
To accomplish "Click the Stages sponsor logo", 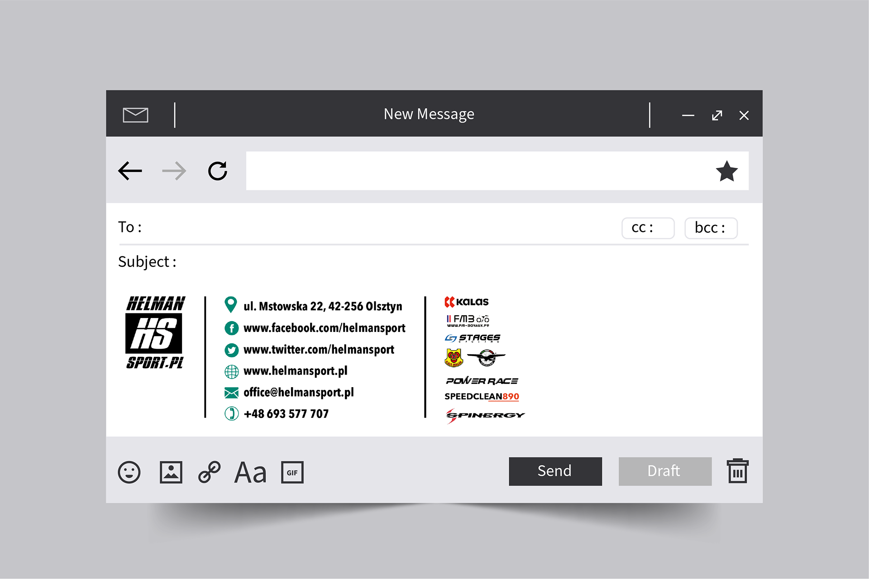I will [473, 338].
